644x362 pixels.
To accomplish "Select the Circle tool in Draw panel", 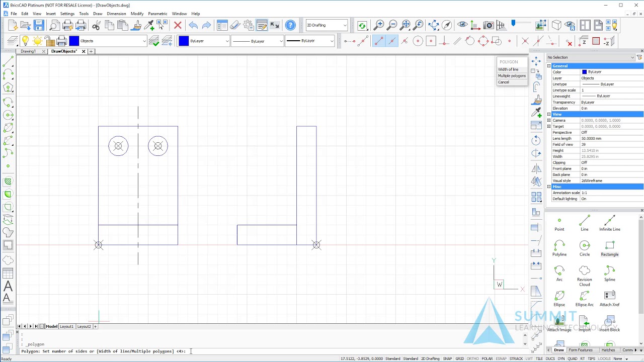I will [x=584, y=248].
